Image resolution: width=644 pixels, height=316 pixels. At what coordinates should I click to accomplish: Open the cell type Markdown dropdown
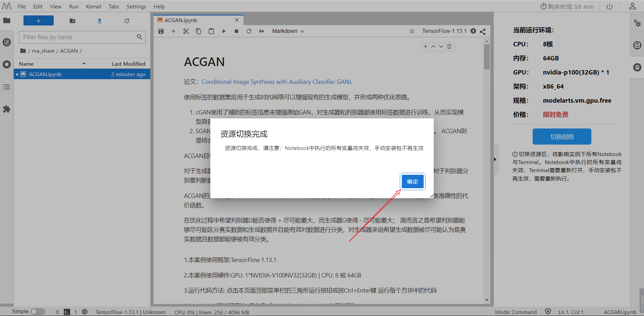(x=288, y=31)
